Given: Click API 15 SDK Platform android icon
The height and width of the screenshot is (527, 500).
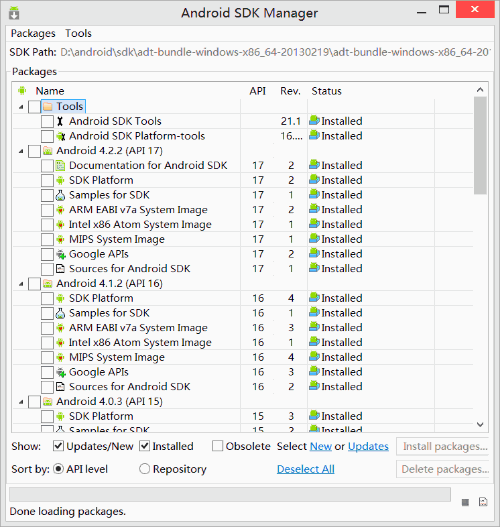Looking at the screenshot, I should (x=60, y=416).
